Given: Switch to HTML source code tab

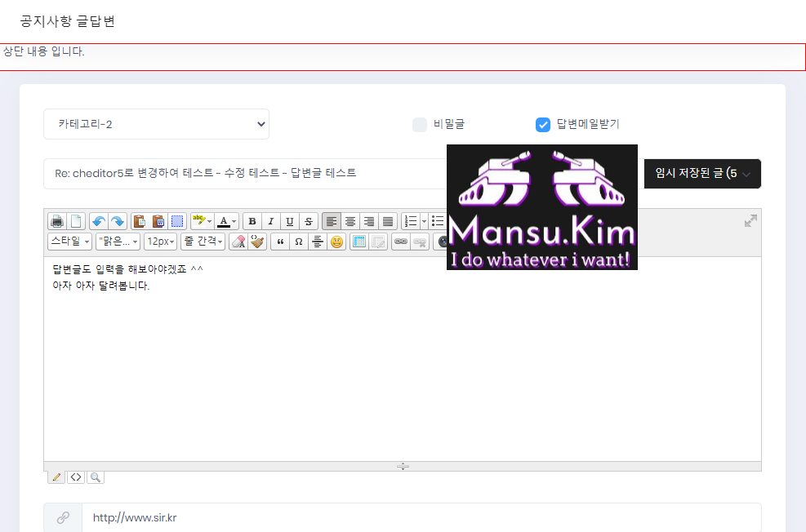Looking at the screenshot, I should coord(76,477).
